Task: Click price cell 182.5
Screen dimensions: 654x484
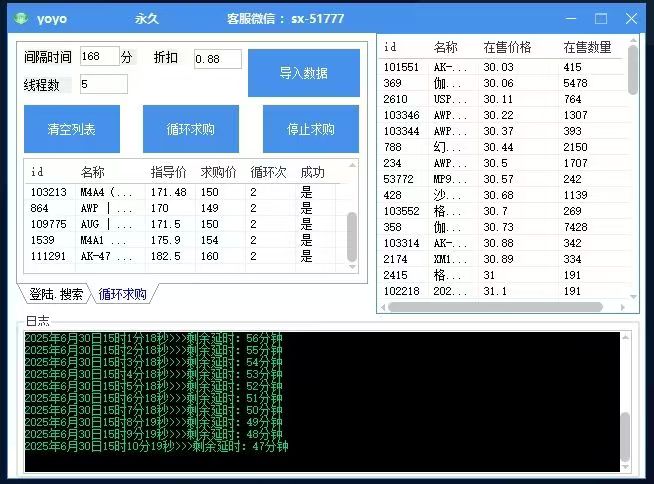Action: click(x=166, y=256)
